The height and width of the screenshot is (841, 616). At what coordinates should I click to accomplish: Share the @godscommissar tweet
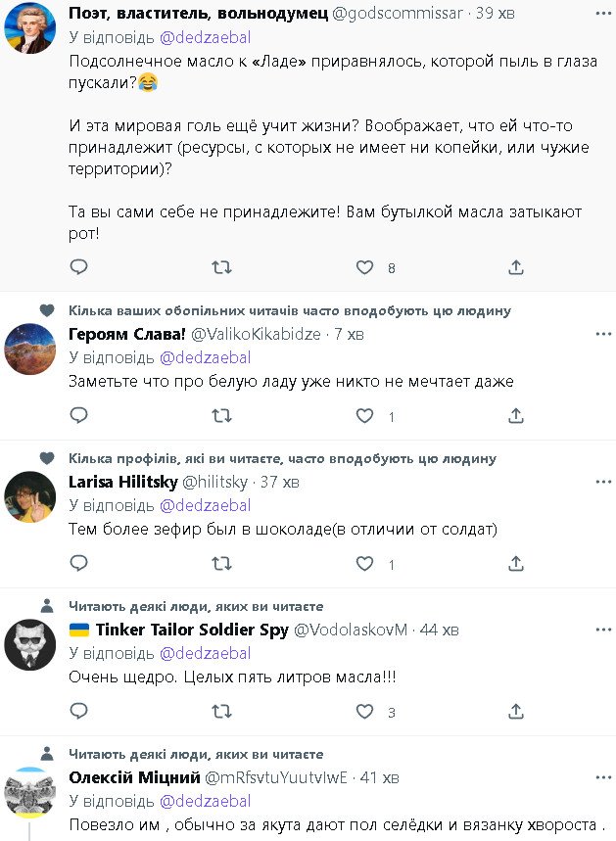point(516,267)
